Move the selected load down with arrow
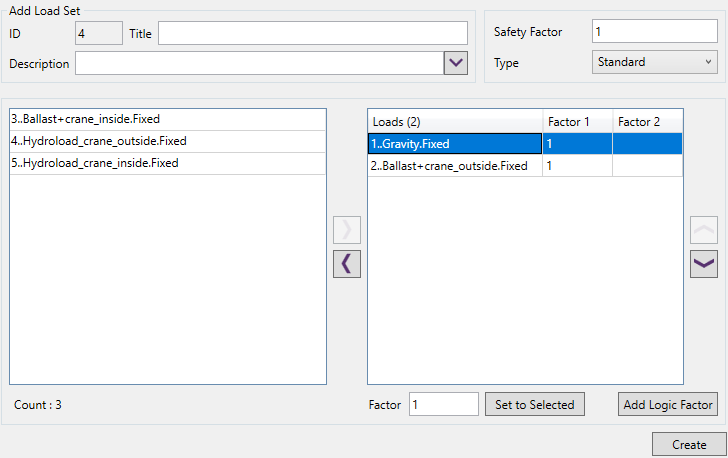 click(x=704, y=263)
